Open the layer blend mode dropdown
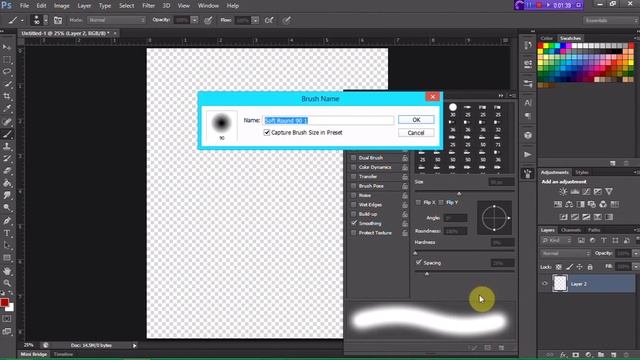The height and width of the screenshot is (360, 640). point(566,253)
